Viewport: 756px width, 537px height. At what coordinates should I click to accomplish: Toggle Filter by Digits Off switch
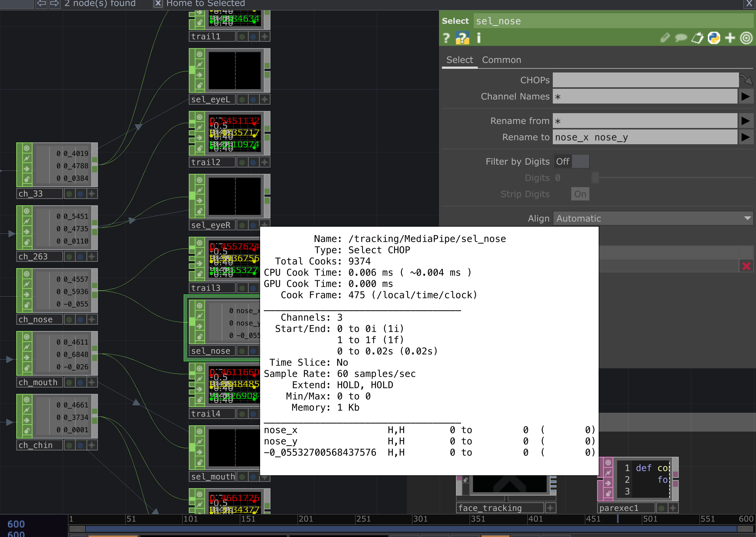[x=571, y=162]
